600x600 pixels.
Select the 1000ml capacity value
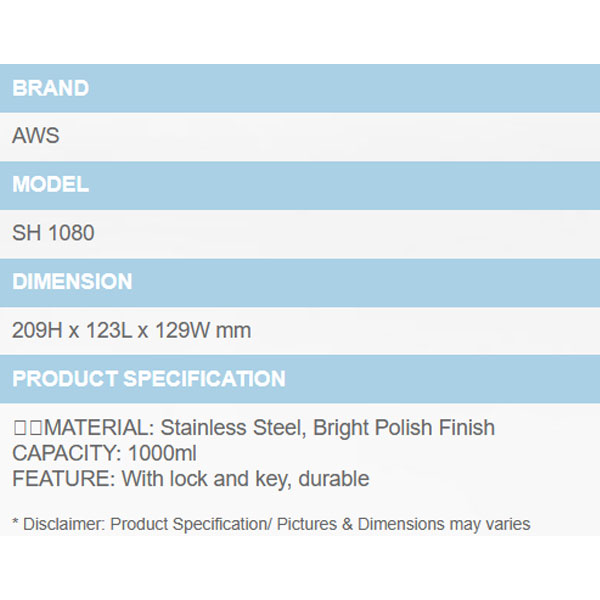tap(158, 453)
